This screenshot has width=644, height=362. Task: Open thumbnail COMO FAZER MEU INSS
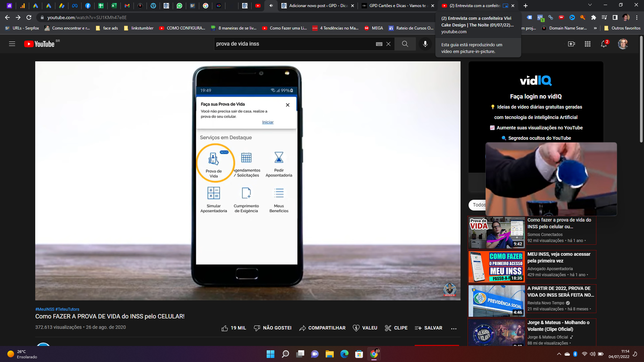tap(496, 266)
